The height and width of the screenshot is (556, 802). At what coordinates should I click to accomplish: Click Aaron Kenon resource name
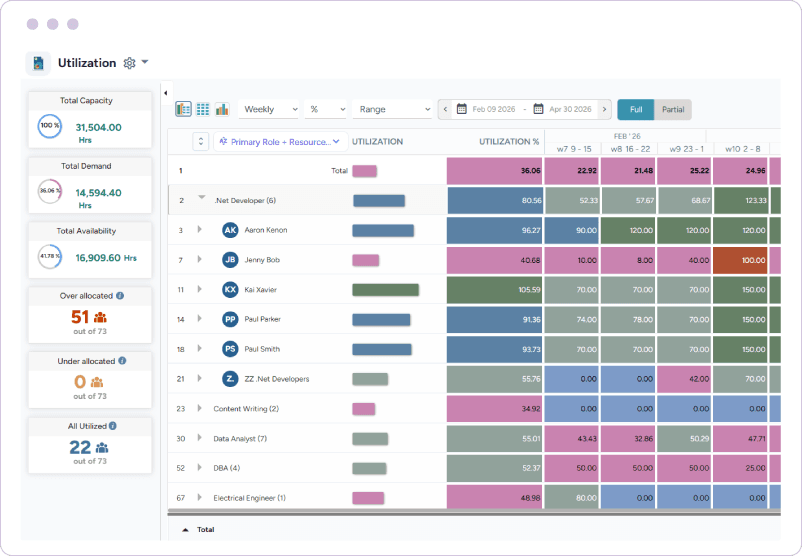pos(265,230)
